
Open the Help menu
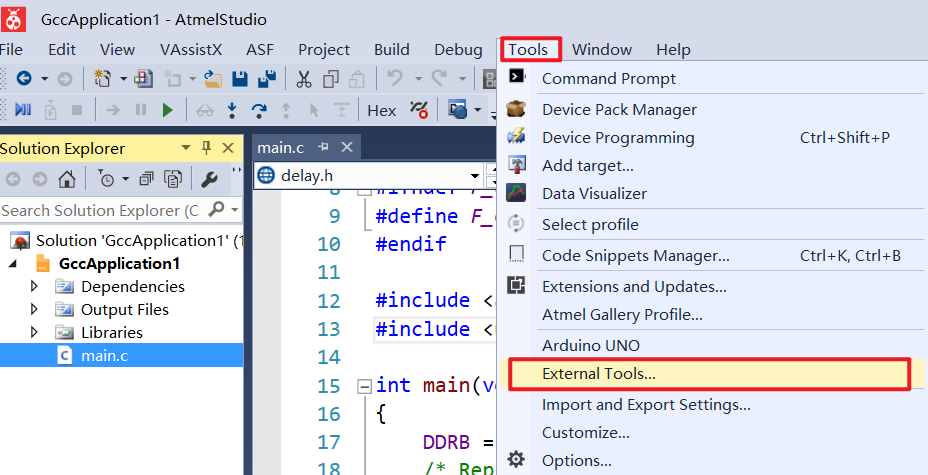tap(674, 50)
